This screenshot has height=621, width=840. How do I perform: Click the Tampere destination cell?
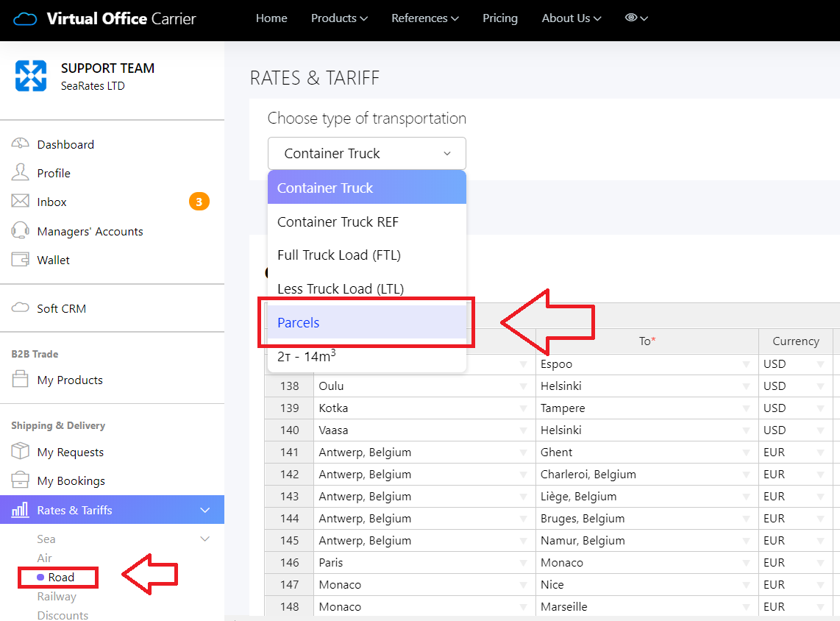coord(647,408)
